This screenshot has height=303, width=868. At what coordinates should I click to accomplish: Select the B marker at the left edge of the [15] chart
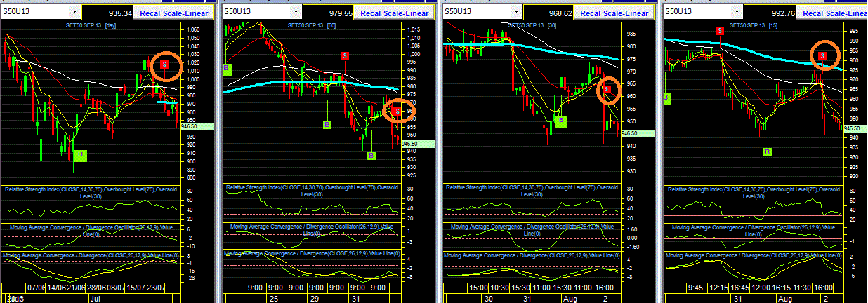[x=666, y=99]
